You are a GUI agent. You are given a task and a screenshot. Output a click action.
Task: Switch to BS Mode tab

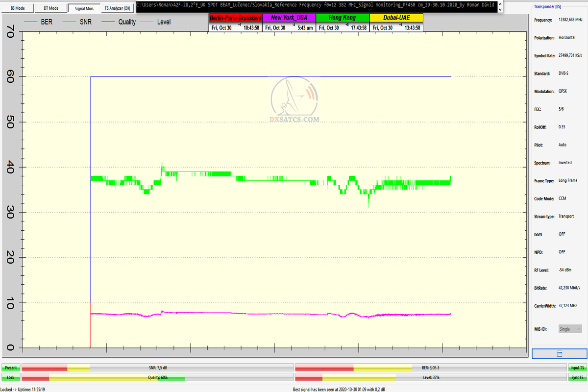[x=18, y=8]
